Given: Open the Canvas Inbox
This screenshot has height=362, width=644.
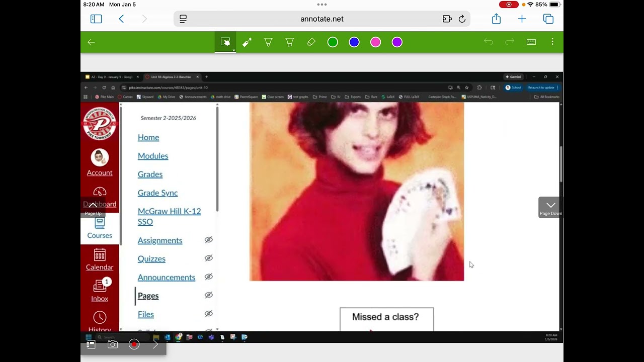Looking at the screenshot, I should coord(100,291).
